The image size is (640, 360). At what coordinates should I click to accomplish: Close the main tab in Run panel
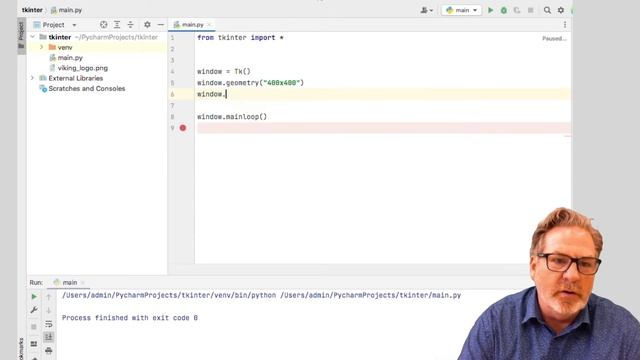(x=83, y=282)
